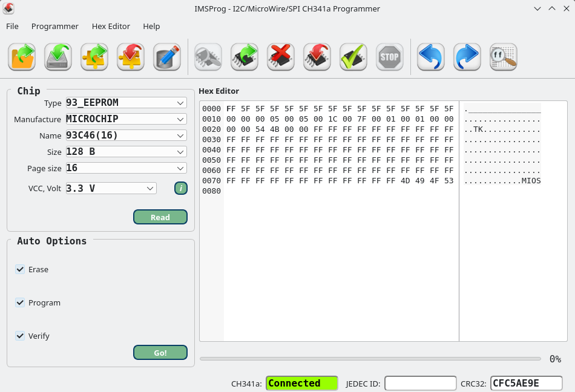This screenshot has height=392, width=575.
Task: Click the ASCII text MIOS
Action: [x=531, y=181]
